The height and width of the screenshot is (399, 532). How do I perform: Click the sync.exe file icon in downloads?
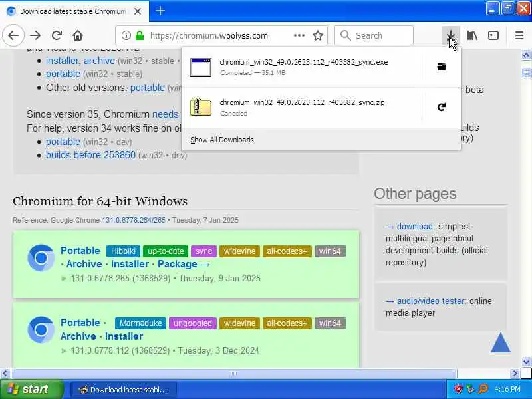pos(201,67)
